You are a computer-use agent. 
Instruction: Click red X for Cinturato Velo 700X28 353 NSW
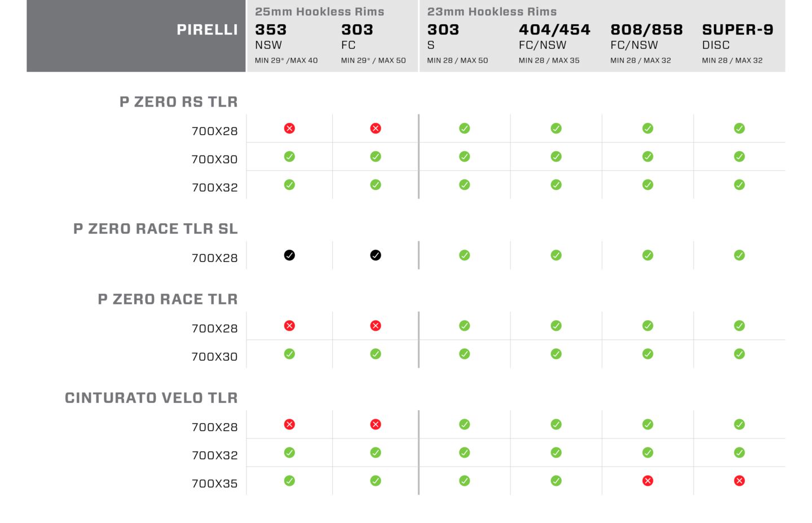point(289,424)
